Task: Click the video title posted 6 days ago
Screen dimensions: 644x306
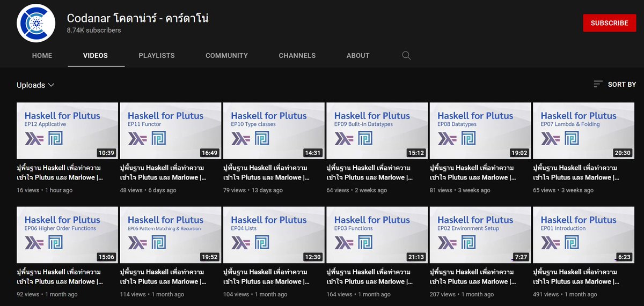Action: tap(162, 173)
